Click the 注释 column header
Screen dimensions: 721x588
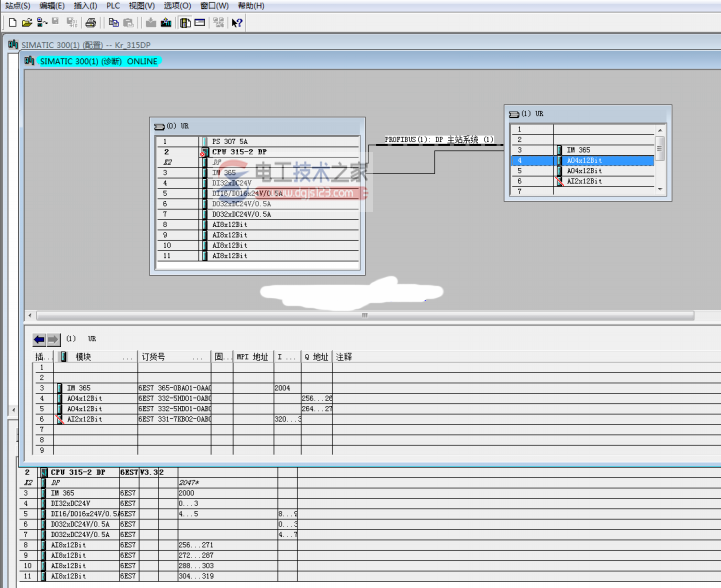tap(344, 357)
